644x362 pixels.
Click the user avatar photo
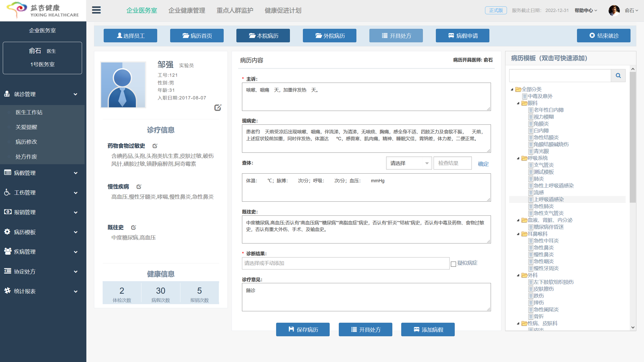614,10
